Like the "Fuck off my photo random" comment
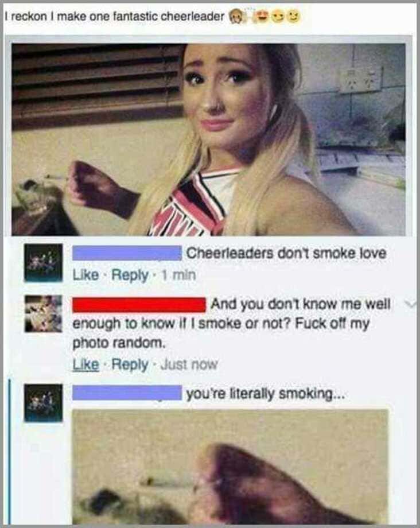This screenshot has height=528, width=420. pos(86,364)
